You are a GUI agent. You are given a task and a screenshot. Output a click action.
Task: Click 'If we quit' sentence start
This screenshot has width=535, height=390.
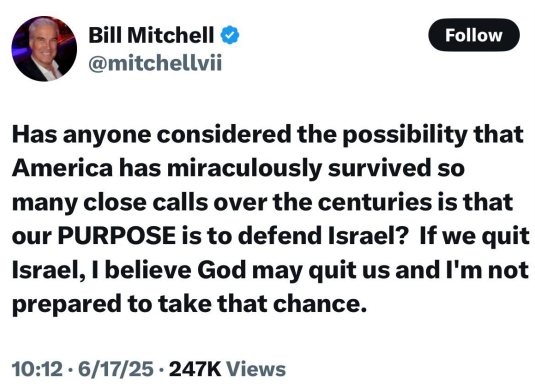coord(475,236)
